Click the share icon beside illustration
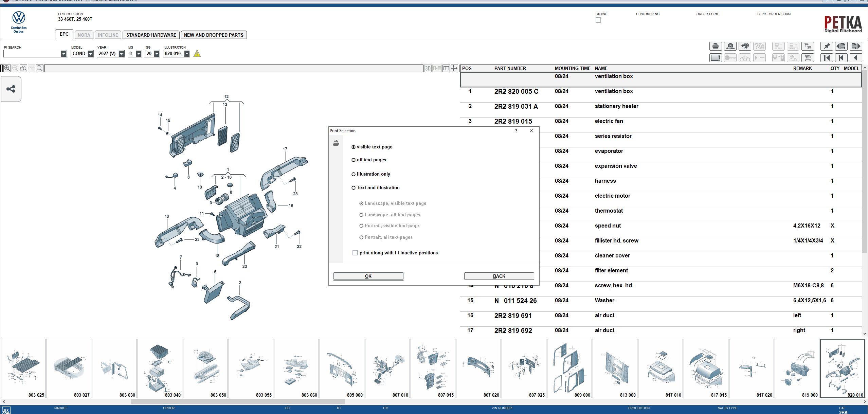Viewport: 868px width, 414px height. click(11, 89)
